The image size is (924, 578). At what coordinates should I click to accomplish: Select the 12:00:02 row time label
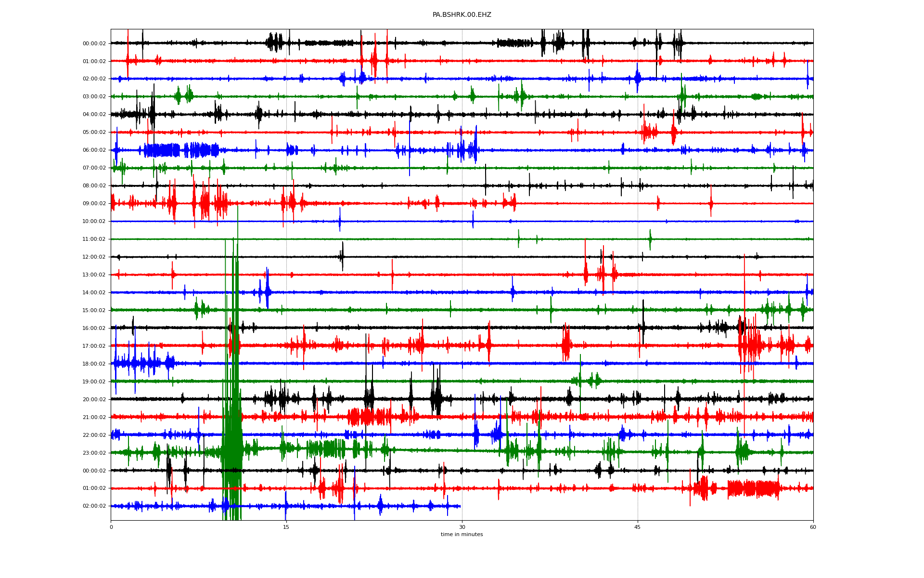coord(94,257)
